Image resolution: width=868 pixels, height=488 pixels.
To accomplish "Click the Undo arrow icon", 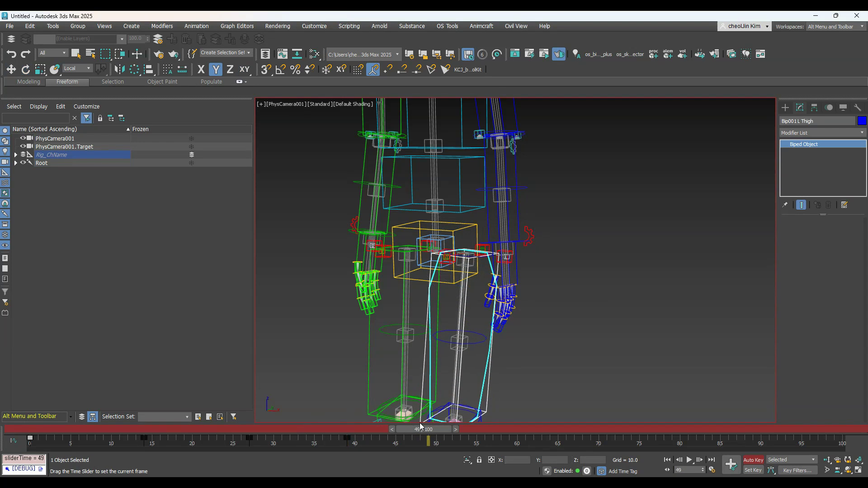I will coord(11,54).
